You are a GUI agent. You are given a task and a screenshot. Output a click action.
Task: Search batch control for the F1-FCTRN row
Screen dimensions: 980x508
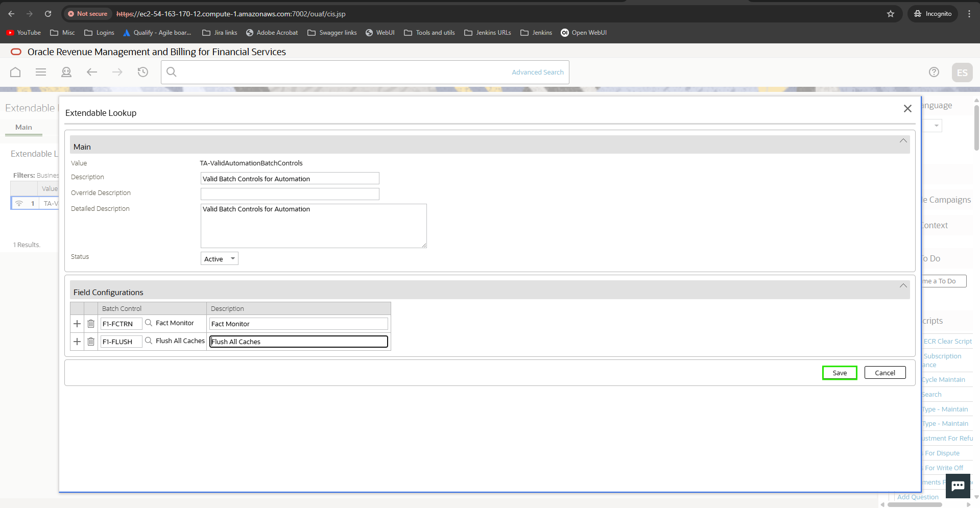click(x=149, y=323)
